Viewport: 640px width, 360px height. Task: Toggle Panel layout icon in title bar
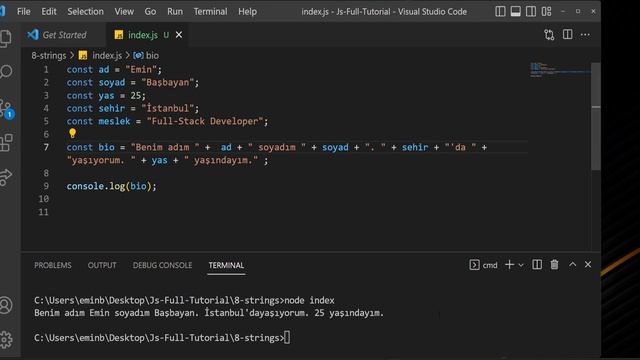[x=516, y=11]
